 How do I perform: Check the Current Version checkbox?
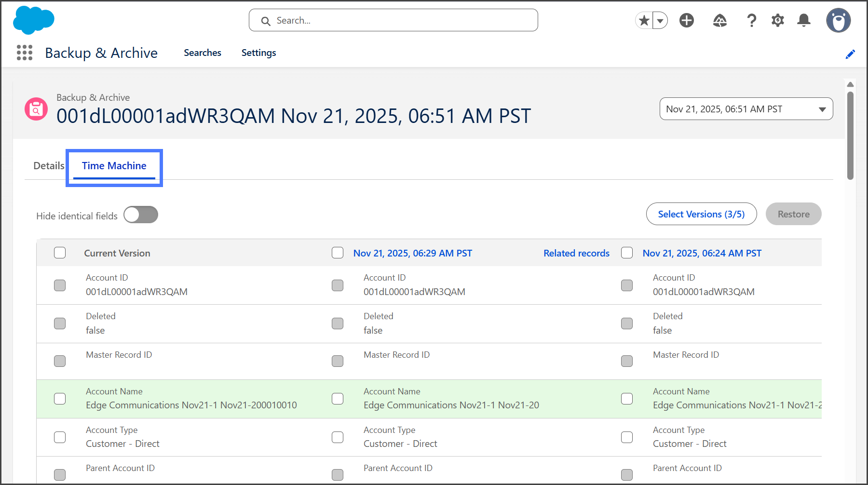click(60, 253)
